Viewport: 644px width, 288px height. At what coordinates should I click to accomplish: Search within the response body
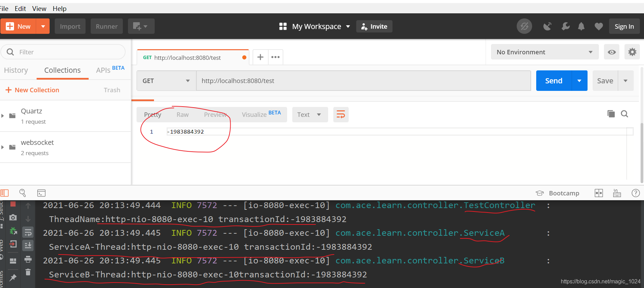click(624, 114)
